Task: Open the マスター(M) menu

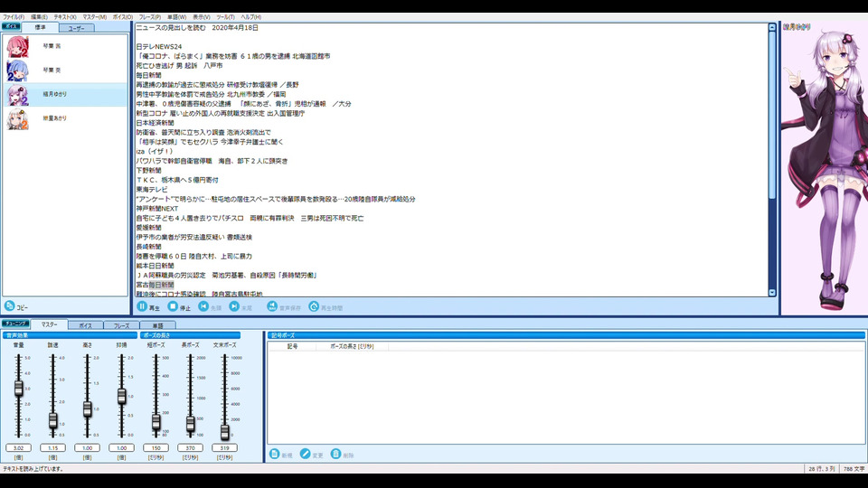Action: [x=95, y=17]
